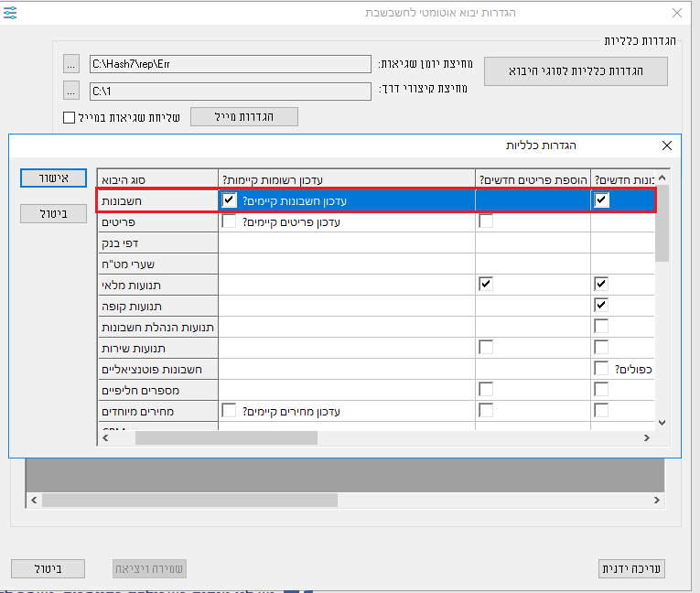Select the דפי בנק row

pos(157,243)
